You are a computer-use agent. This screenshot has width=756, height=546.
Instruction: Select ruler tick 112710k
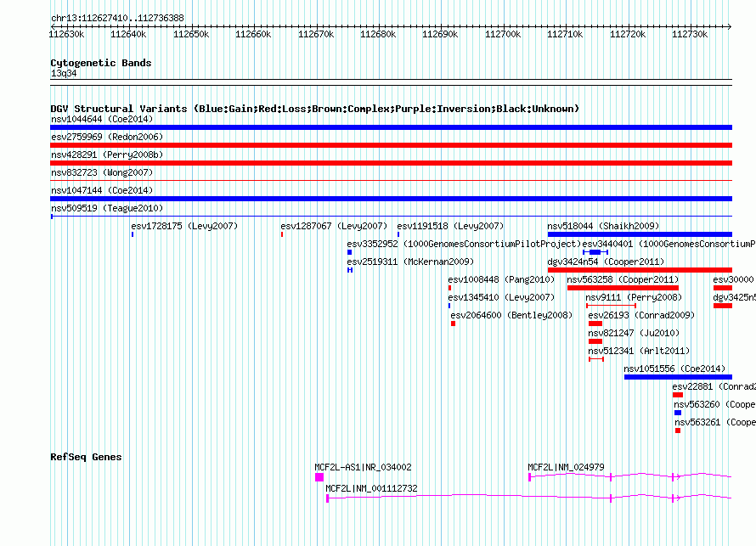(565, 34)
